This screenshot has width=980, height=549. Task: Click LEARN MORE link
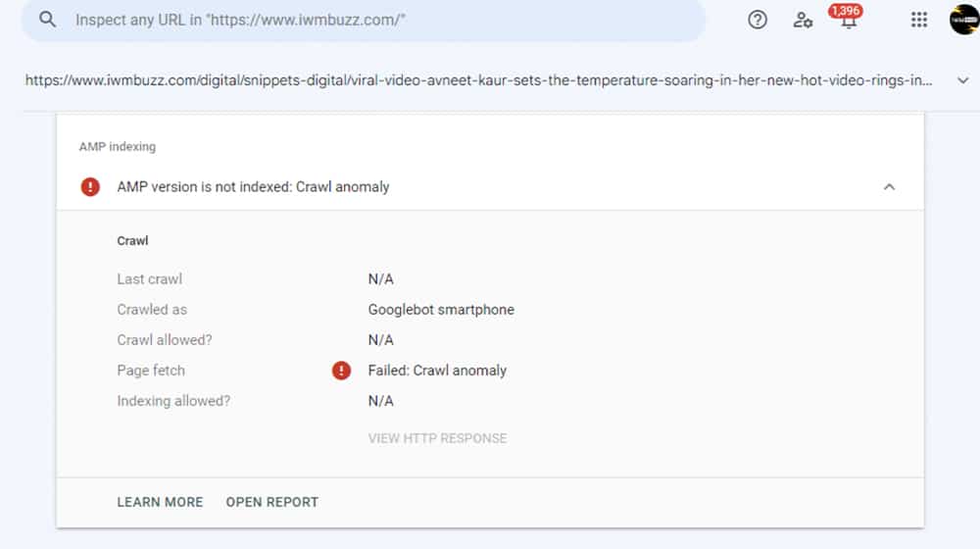point(160,502)
